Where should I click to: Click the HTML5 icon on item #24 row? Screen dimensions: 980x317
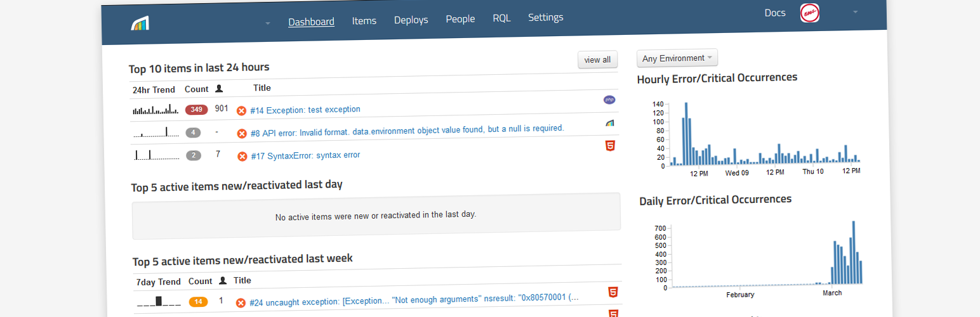pyautogui.click(x=613, y=292)
